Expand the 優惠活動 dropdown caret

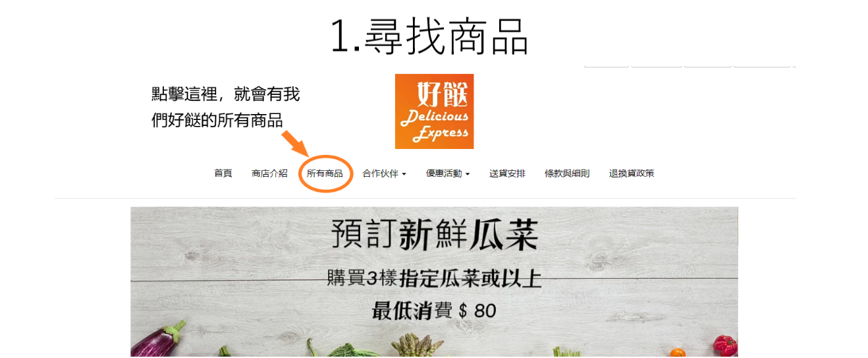point(468,174)
